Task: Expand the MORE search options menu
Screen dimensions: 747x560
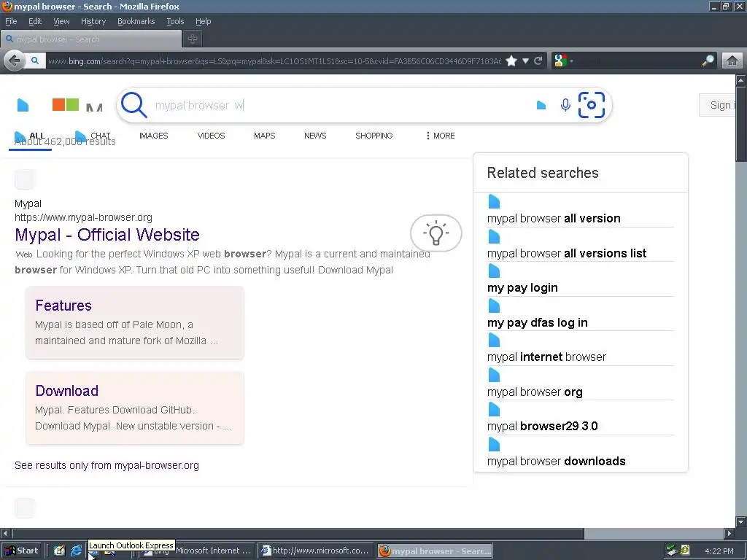Action: (440, 136)
